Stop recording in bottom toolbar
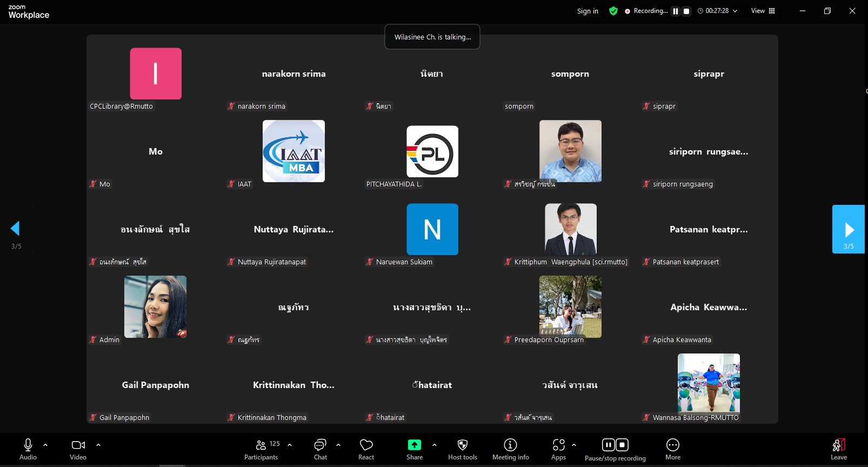The image size is (868, 467). coord(622,445)
